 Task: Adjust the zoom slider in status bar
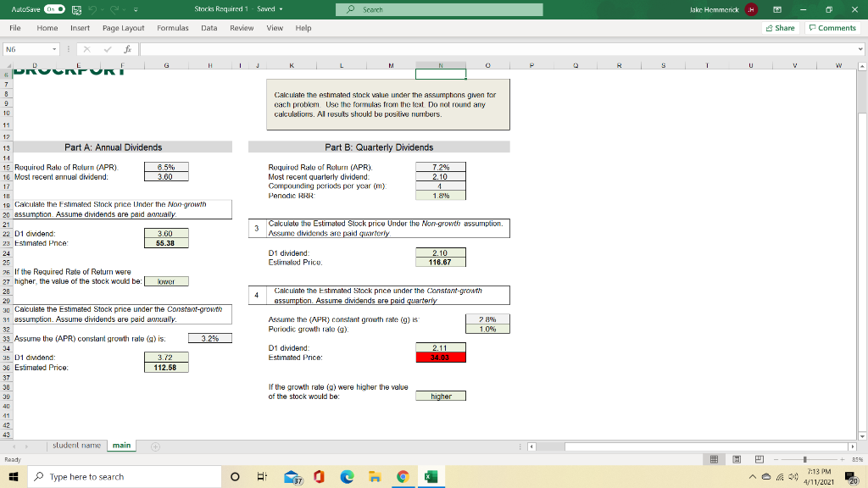[x=804, y=459]
